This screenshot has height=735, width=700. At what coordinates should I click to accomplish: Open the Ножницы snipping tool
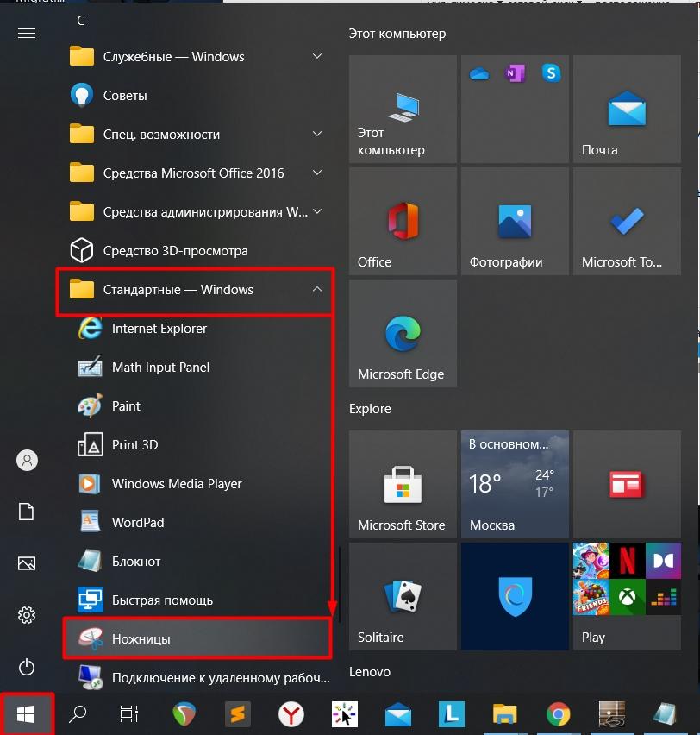tap(197, 639)
